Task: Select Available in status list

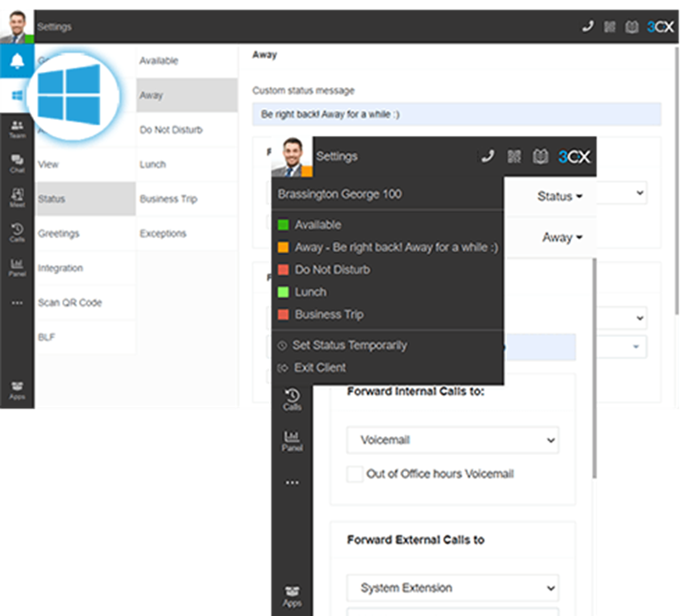Action: [x=187, y=60]
